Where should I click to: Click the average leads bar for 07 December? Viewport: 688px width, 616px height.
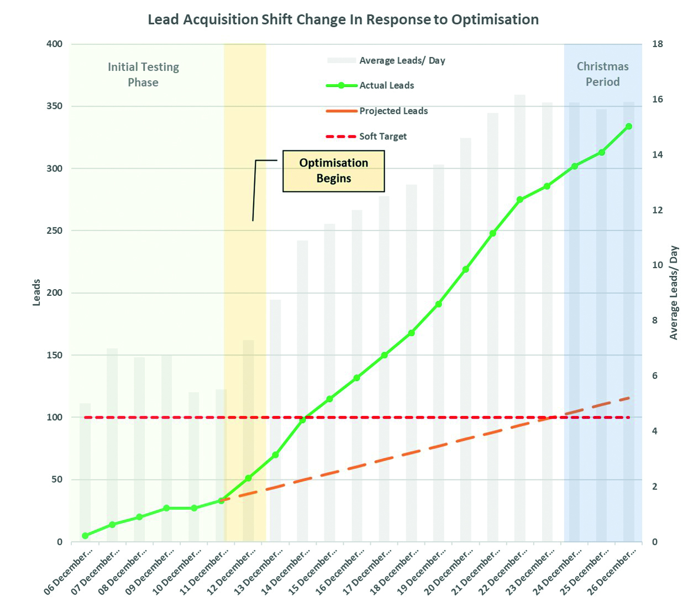[112, 445]
